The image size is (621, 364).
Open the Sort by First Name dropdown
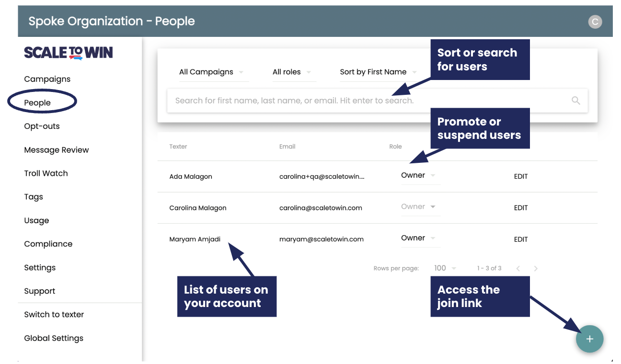[x=378, y=72]
